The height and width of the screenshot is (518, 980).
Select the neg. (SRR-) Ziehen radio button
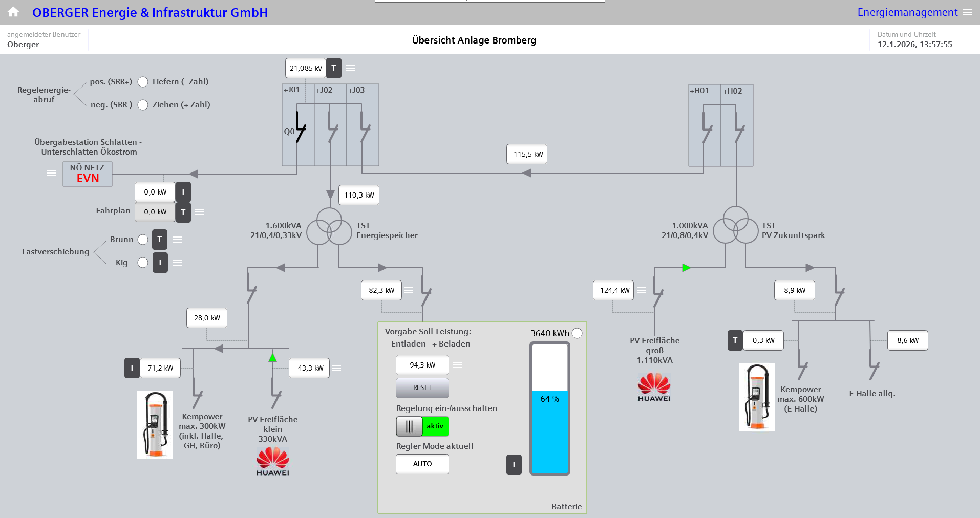pyautogui.click(x=143, y=105)
